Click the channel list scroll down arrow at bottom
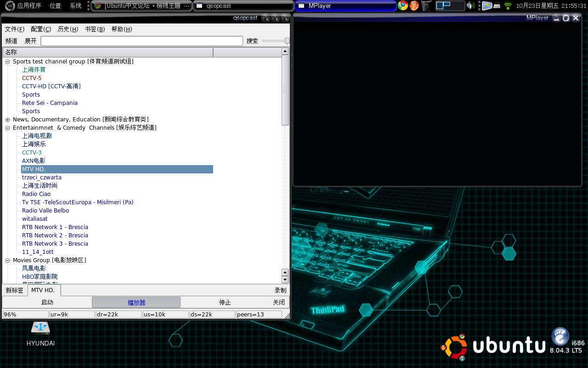 coord(285,280)
